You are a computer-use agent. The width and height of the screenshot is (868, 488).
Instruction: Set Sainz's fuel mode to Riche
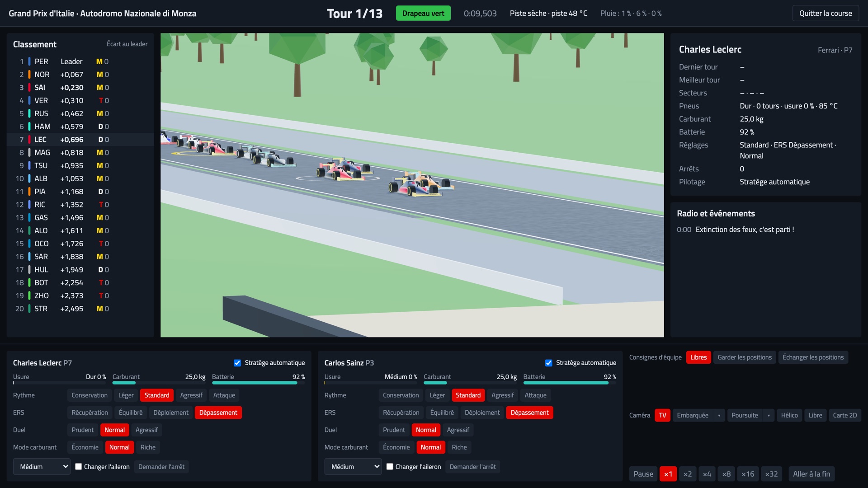459,447
